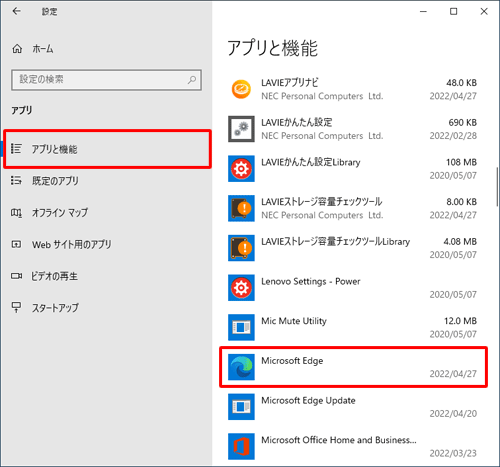Click the オフライン マップ map icon
The image size is (500, 467).
(x=16, y=212)
